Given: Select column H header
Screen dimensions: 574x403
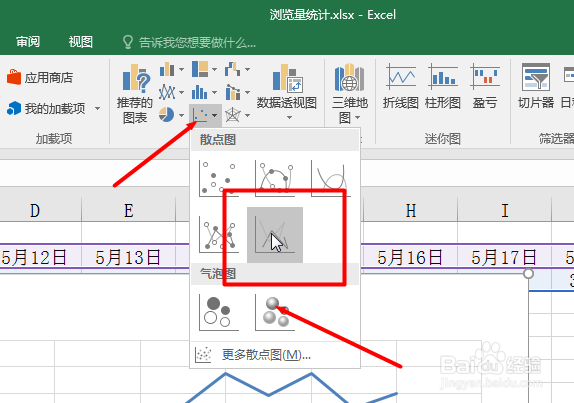Looking at the screenshot, I should pos(411,210).
